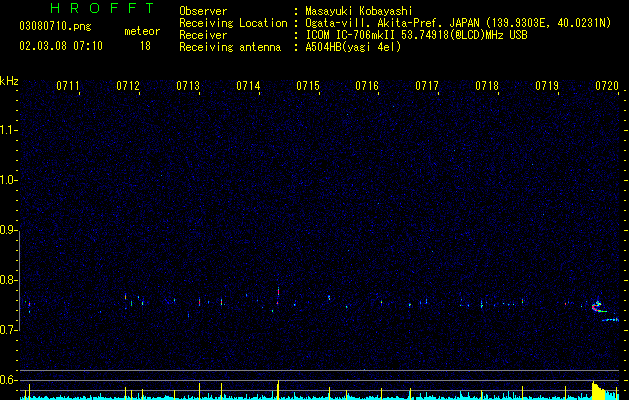This screenshot has height=400, width=629.
Task: Click the 0711 time marker
Action: tap(68, 85)
